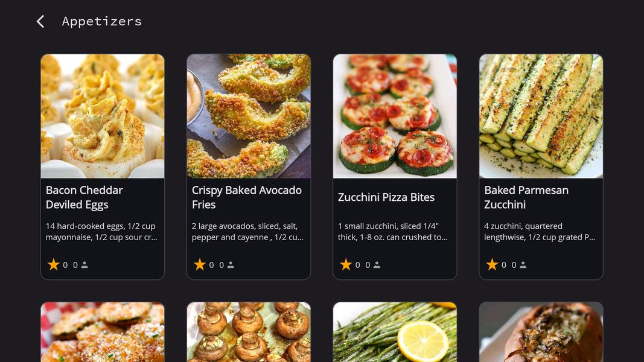Click person icon on Baked Parmesan Zucchini card
This screenshot has height=362, width=644.
[523, 265]
